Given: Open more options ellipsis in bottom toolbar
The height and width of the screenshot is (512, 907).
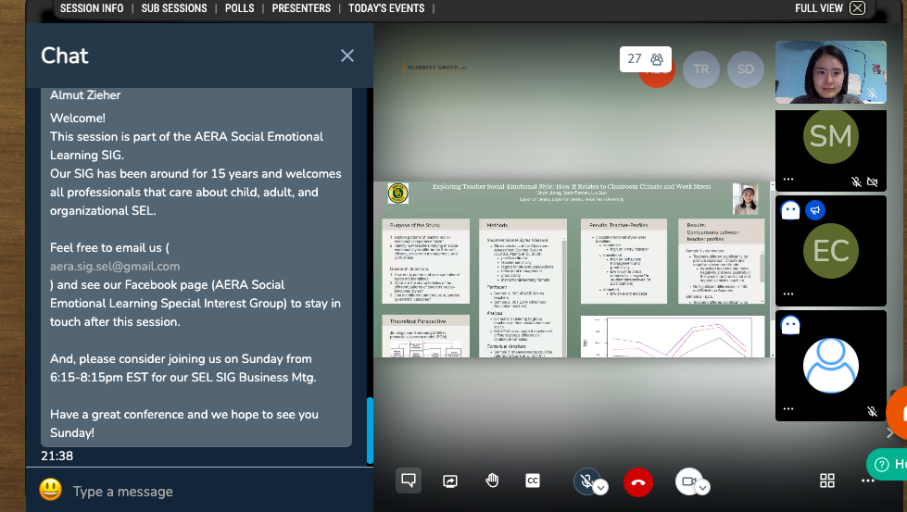Looking at the screenshot, I should pos(868,481).
